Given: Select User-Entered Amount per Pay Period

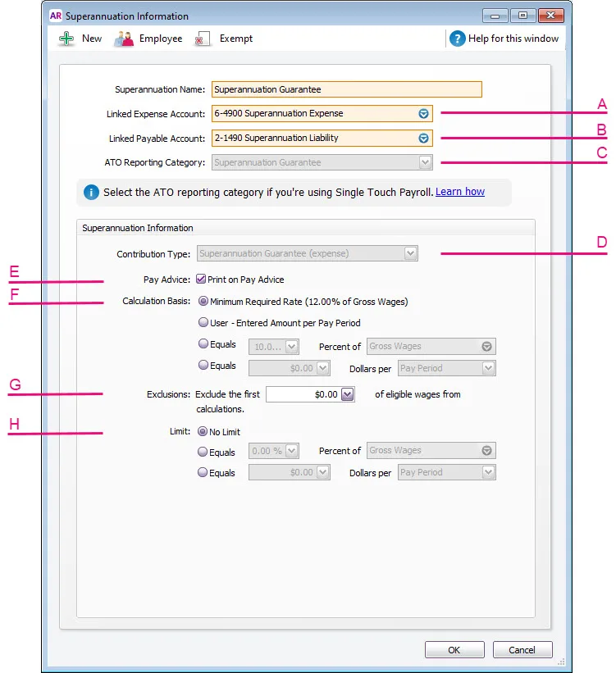Looking at the screenshot, I should pyautogui.click(x=203, y=322).
